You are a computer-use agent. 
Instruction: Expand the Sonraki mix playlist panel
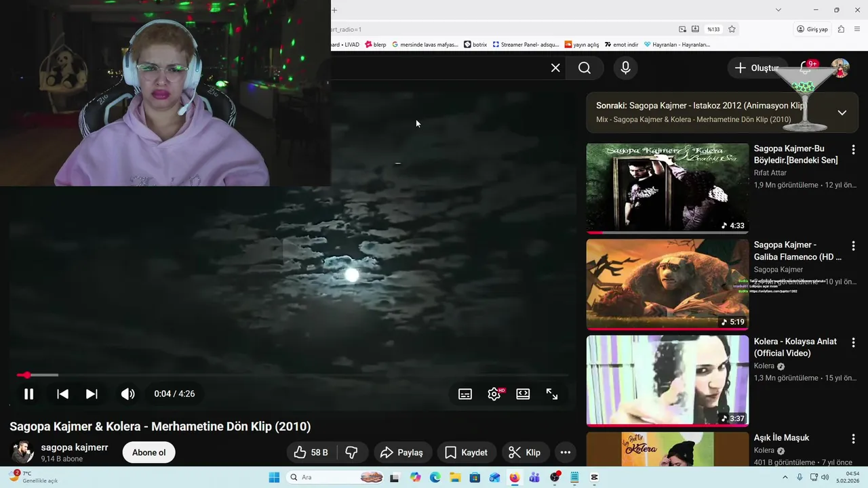coord(842,113)
